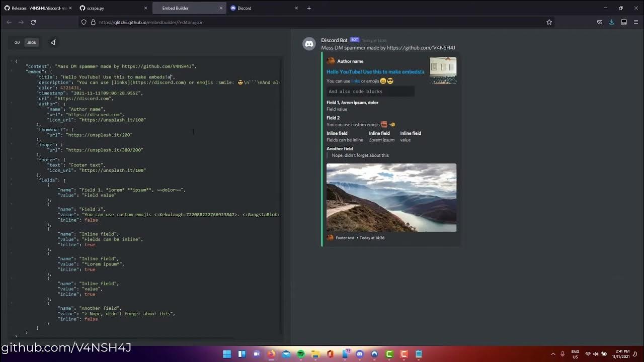644x362 pixels.
Task: Click the BOT tag badge next to Discord Bot
Action: pyautogui.click(x=355, y=40)
